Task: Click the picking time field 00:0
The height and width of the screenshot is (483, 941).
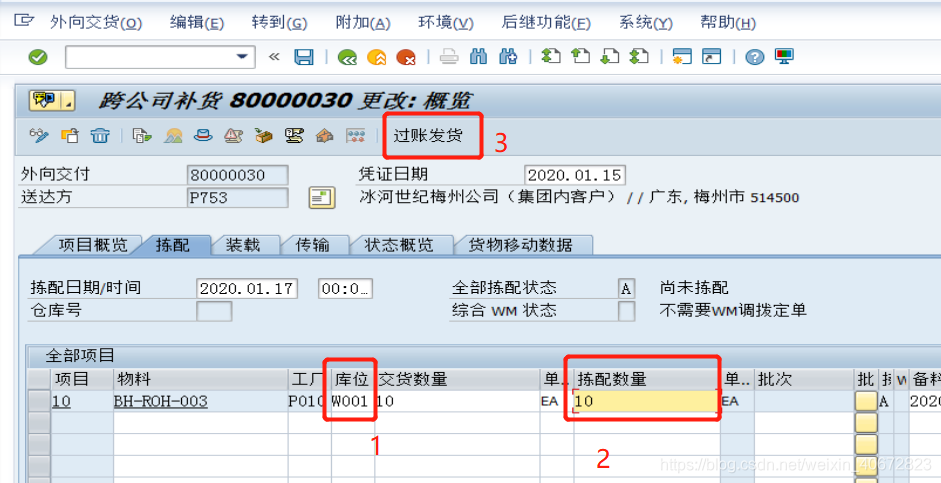Action: click(x=345, y=288)
